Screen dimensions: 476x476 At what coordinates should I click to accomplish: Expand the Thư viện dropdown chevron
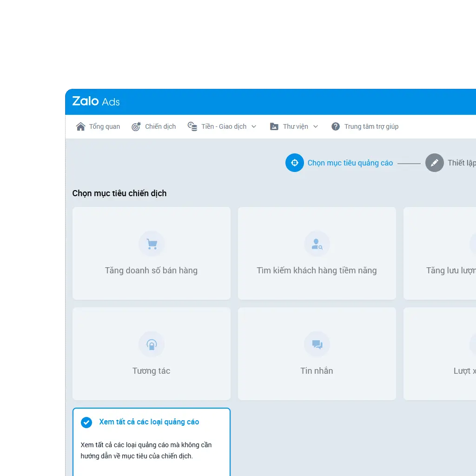pyautogui.click(x=316, y=126)
